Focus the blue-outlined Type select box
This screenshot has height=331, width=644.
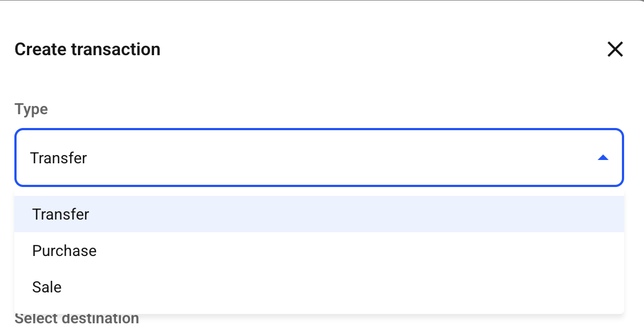tap(319, 158)
